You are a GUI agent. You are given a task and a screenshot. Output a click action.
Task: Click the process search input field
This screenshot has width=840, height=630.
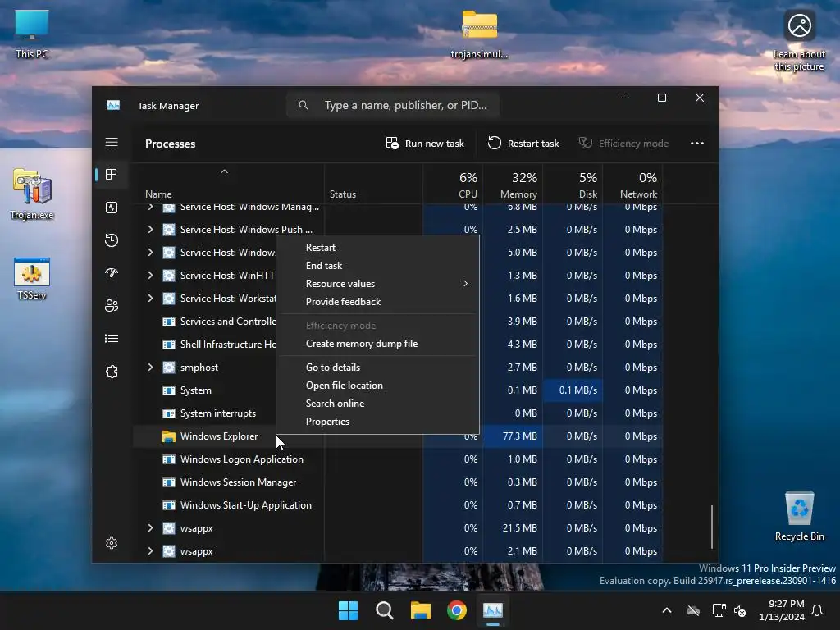pos(393,105)
